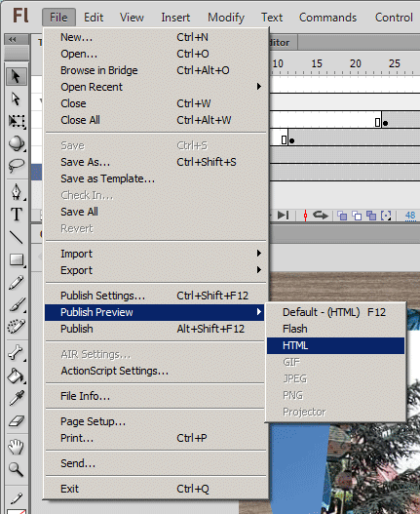The image size is (420, 514).
Task: Choose Close All menu entry
Action: click(x=155, y=120)
